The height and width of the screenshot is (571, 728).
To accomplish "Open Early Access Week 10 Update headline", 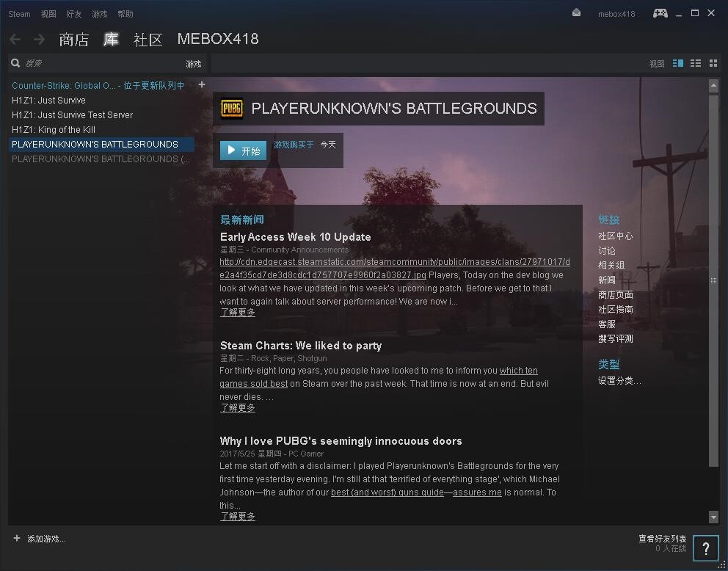I will pos(295,237).
